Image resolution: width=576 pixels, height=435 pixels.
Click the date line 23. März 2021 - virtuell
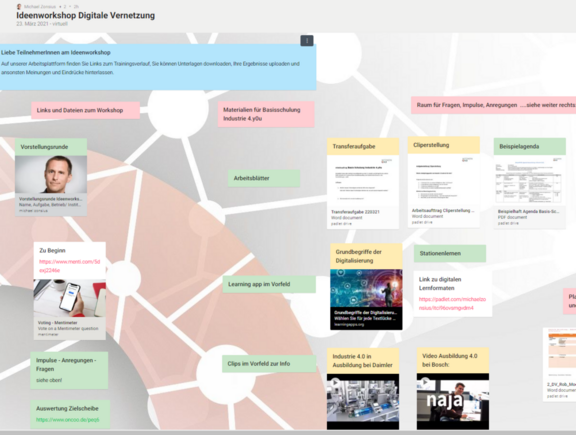point(42,24)
